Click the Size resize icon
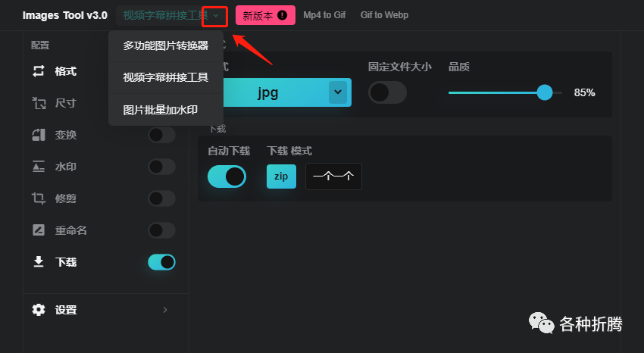The width and height of the screenshot is (644, 353). tap(39, 103)
